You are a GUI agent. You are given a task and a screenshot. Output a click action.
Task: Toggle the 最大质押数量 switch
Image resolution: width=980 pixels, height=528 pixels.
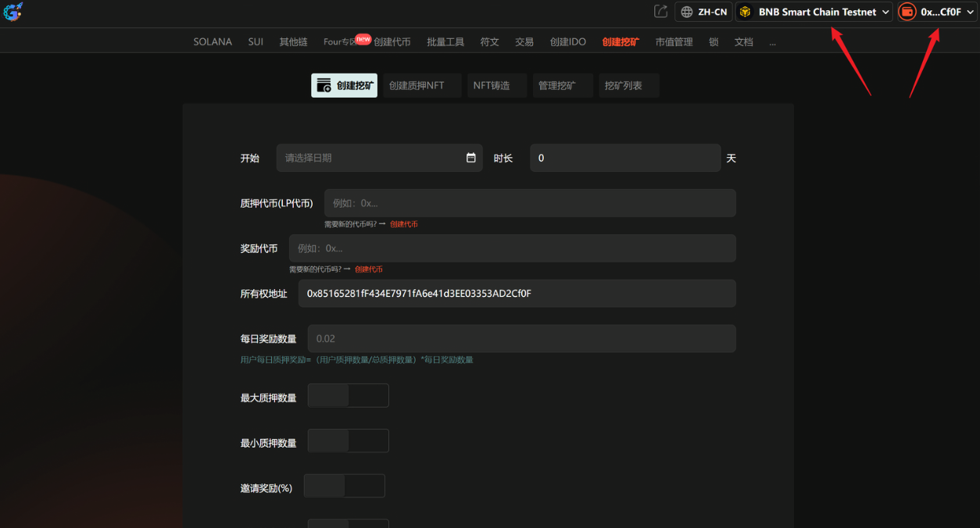348,396
